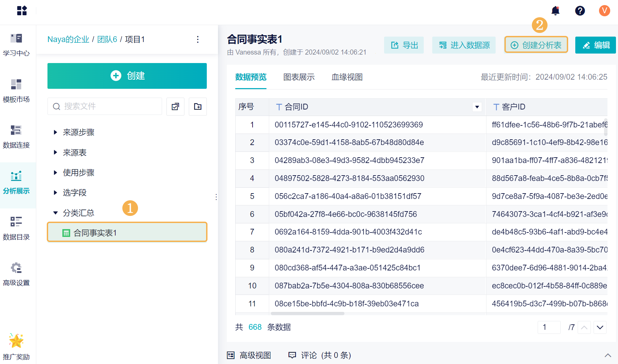The width and height of the screenshot is (618, 364).
Task: Click cell 04897502-5828-4273-8184-553aa0562930
Action: click(x=378, y=179)
